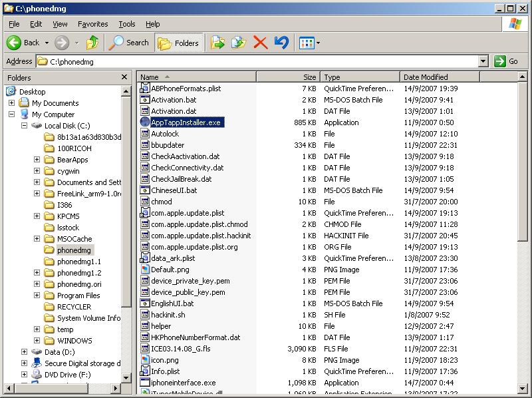Expand the Data (D:) drive node

point(24,352)
